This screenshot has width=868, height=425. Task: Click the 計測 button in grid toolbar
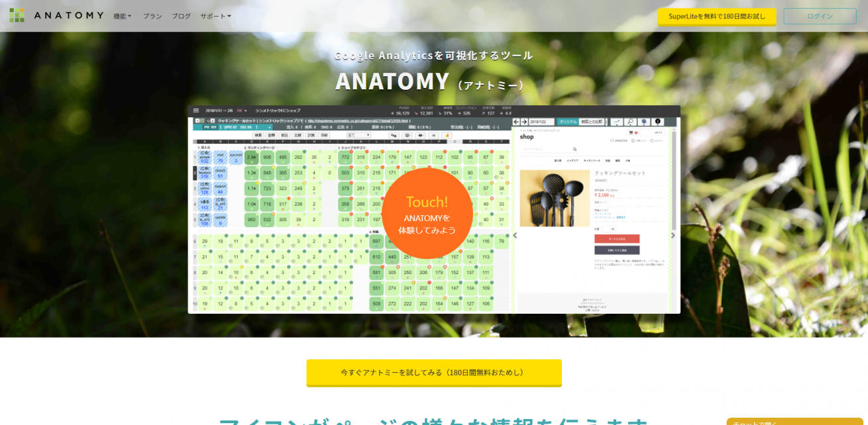click(x=311, y=134)
